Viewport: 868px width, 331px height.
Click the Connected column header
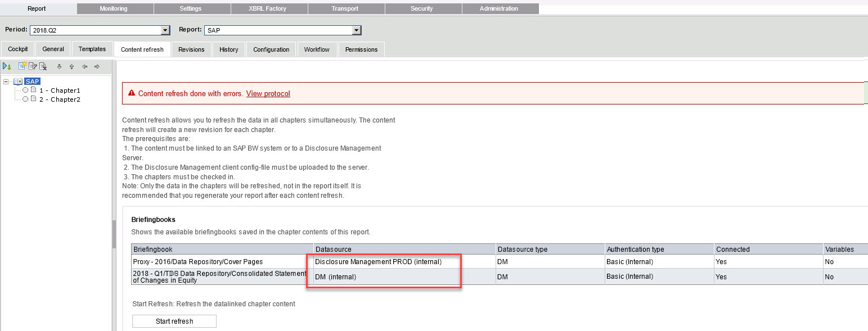click(x=768, y=249)
